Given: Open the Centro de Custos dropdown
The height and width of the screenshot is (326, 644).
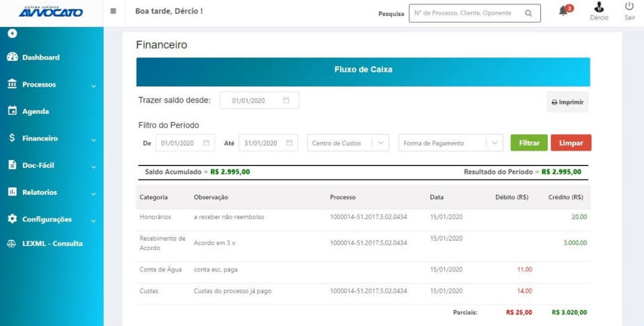Looking at the screenshot, I should (348, 143).
